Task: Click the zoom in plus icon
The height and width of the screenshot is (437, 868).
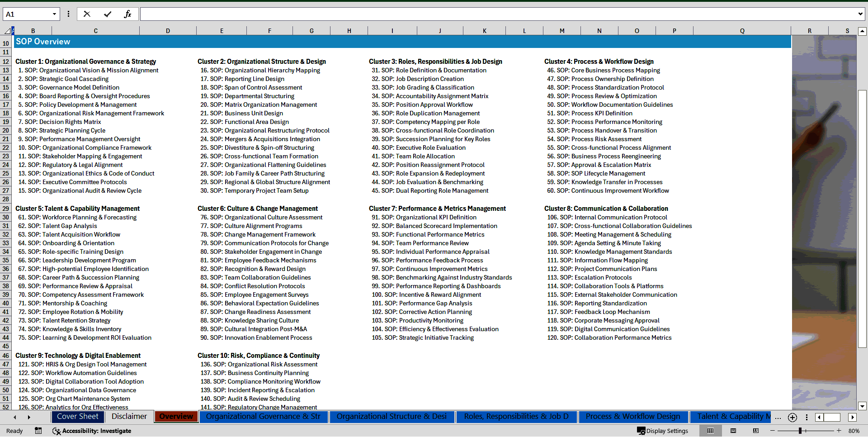Action: [839, 431]
